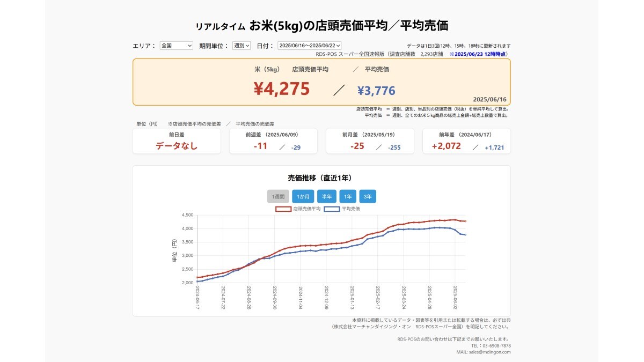Click the ¥4,275 store price figure
644x362 pixels.
point(281,88)
